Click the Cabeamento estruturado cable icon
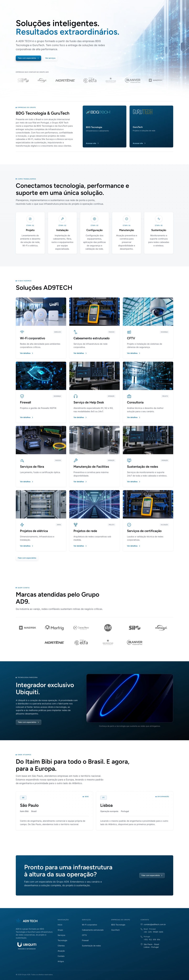Image resolution: width=189 pixels, height=980 pixels. coord(75,332)
